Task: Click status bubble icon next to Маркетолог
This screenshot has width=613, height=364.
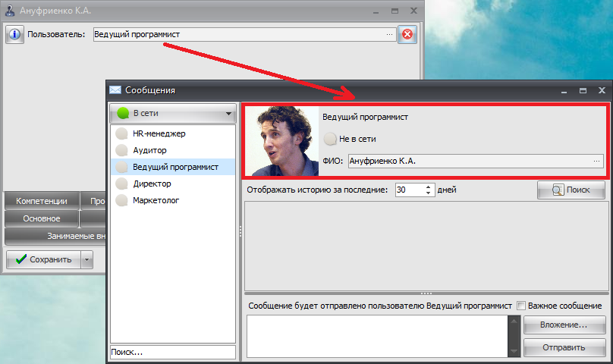Action: (x=121, y=200)
